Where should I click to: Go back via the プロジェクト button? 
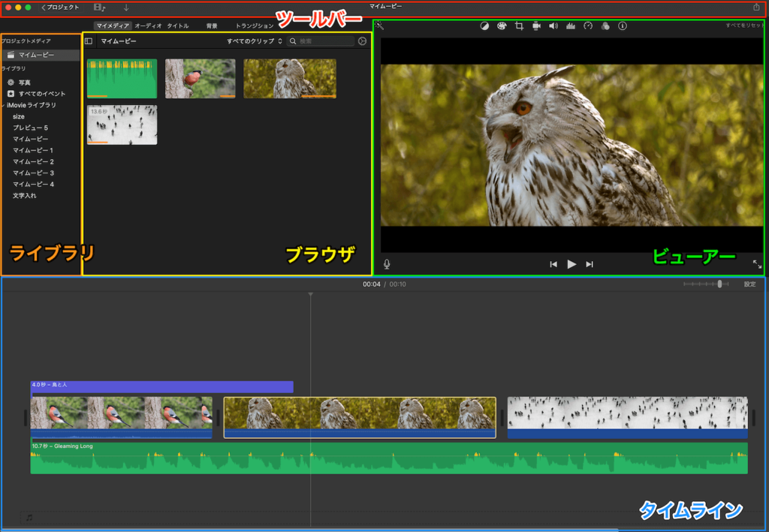(x=60, y=8)
